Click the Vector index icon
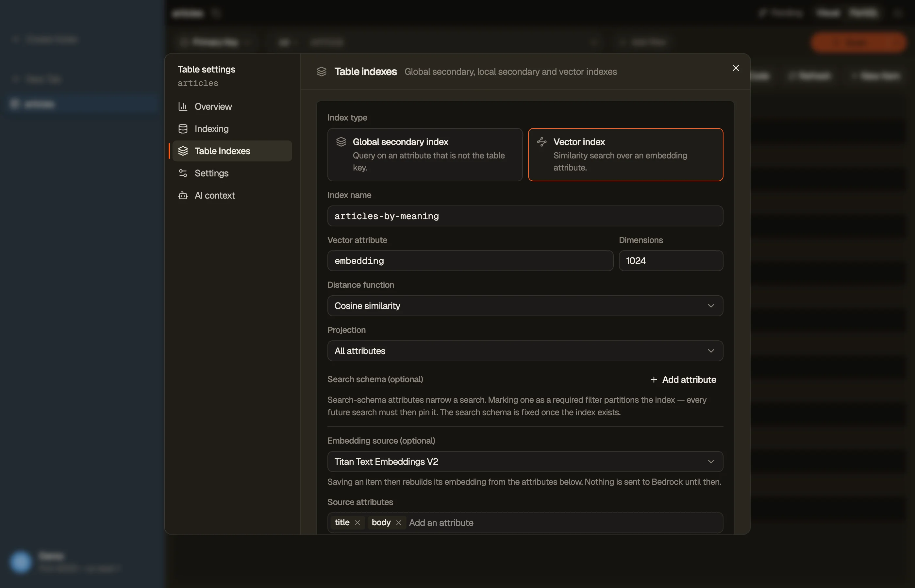Screen dimensions: 915x588 tap(541, 142)
